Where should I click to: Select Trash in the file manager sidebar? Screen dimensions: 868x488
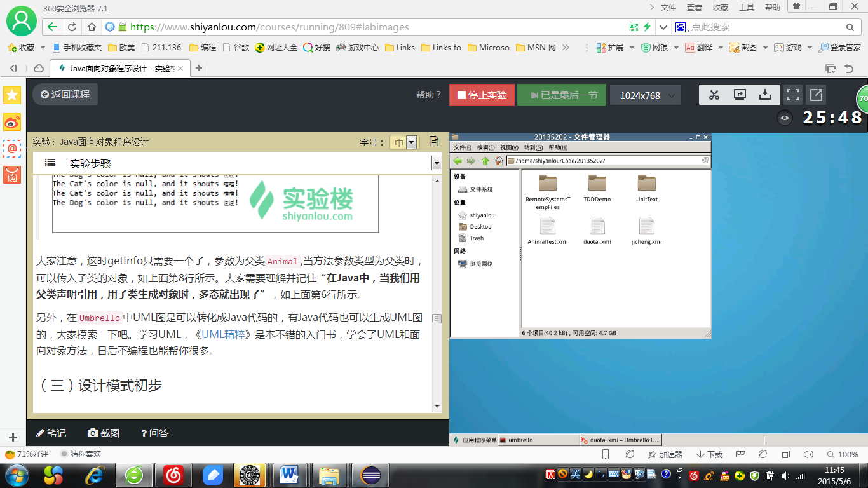click(471, 238)
